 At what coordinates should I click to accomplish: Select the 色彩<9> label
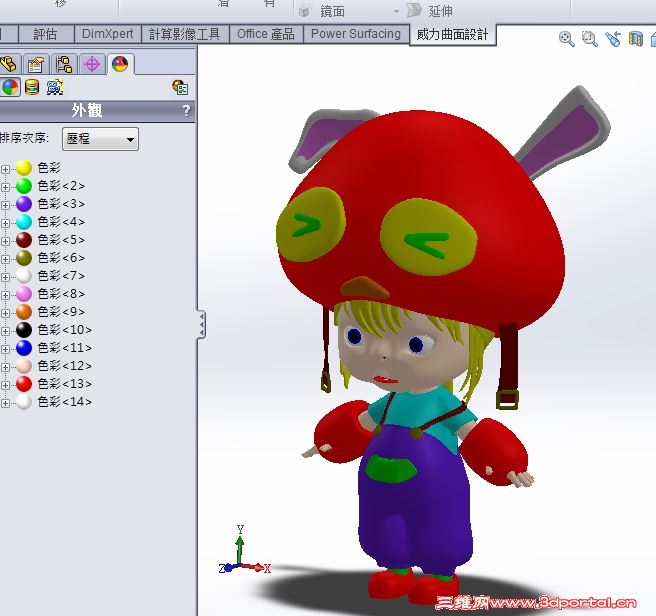tap(61, 312)
